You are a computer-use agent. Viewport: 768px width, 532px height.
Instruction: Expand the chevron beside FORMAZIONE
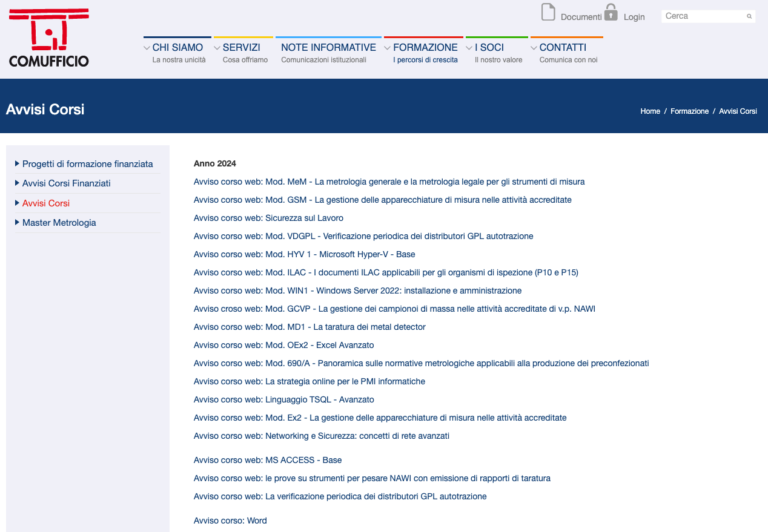(x=387, y=48)
